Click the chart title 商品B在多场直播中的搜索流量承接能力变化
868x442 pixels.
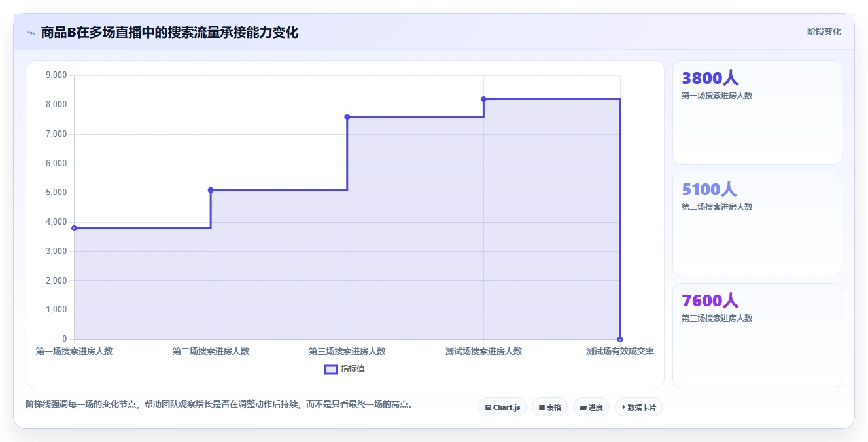tap(169, 32)
